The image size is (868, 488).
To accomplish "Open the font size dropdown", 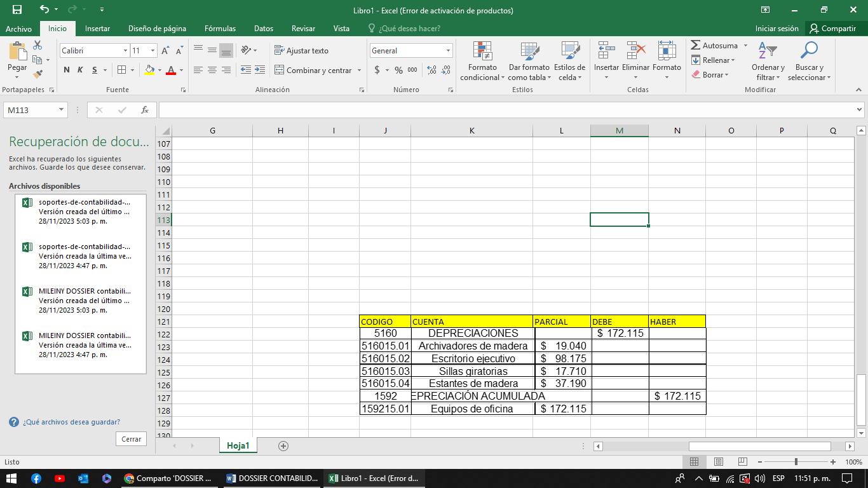I will click(x=153, y=50).
